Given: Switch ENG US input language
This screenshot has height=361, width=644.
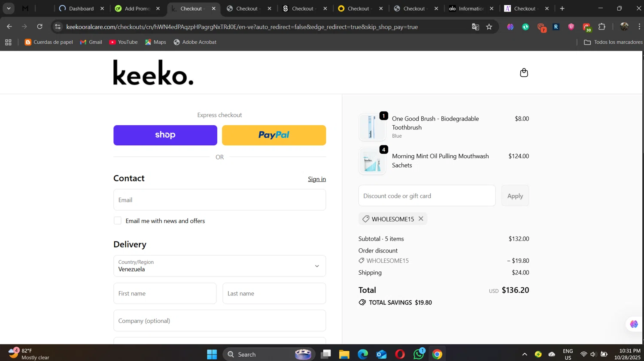Looking at the screenshot, I should click(x=568, y=354).
